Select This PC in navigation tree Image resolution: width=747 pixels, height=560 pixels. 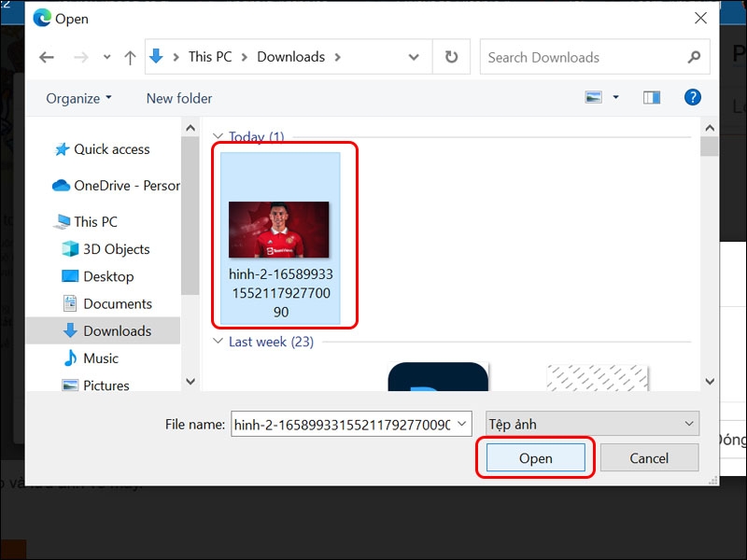click(x=95, y=221)
